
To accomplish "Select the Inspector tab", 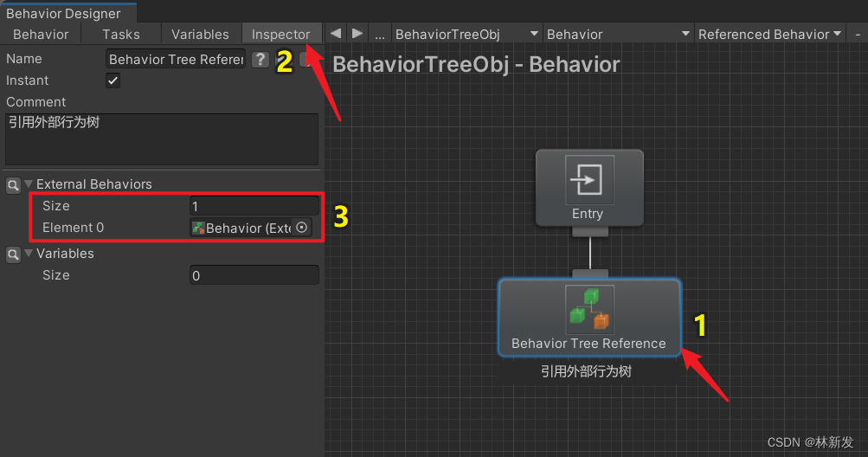I will tap(280, 35).
